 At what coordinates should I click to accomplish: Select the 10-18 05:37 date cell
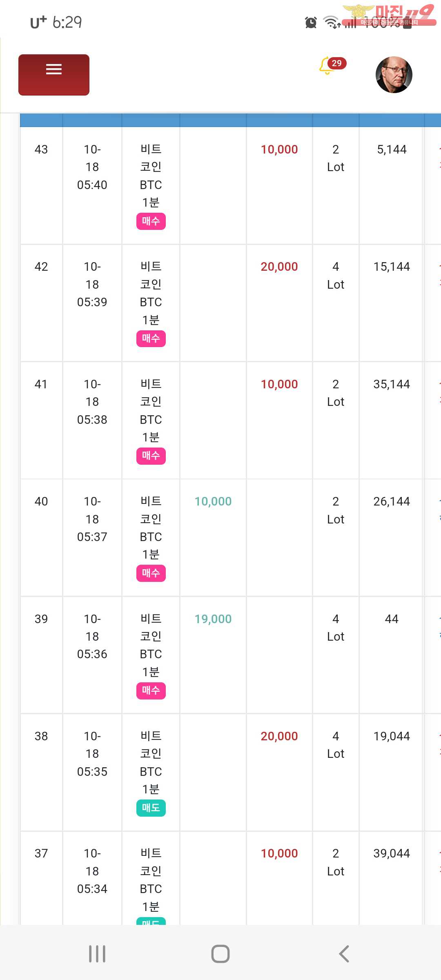pos(92,519)
